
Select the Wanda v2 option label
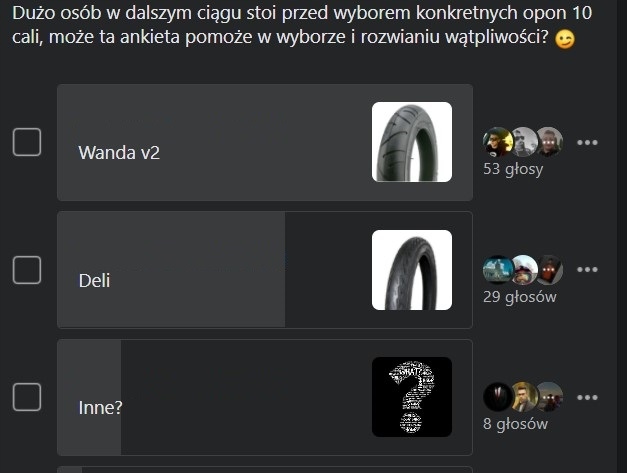tap(119, 153)
